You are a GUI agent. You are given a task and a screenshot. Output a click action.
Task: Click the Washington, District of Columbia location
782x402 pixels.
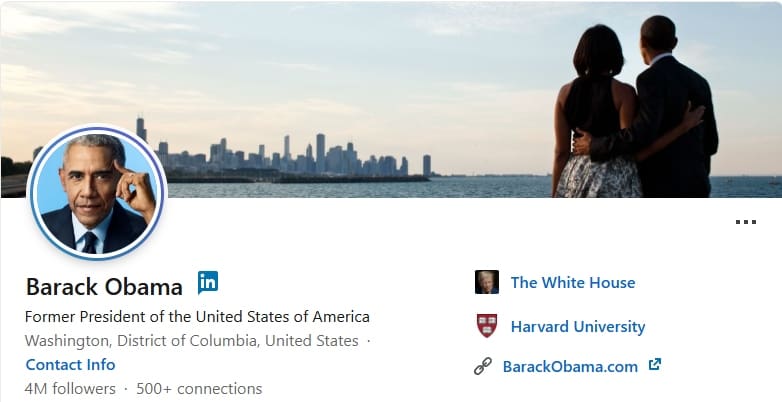192,341
